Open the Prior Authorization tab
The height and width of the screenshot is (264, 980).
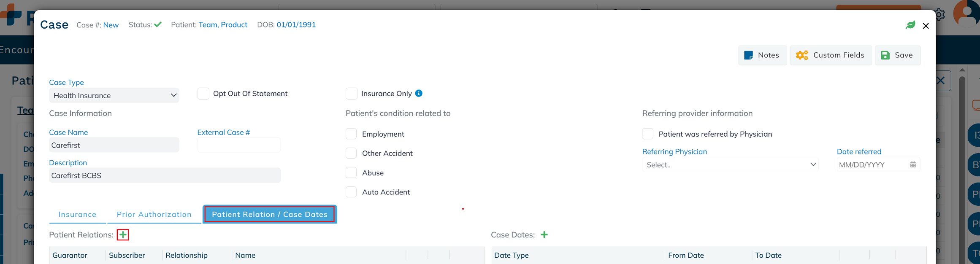[154, 215]
